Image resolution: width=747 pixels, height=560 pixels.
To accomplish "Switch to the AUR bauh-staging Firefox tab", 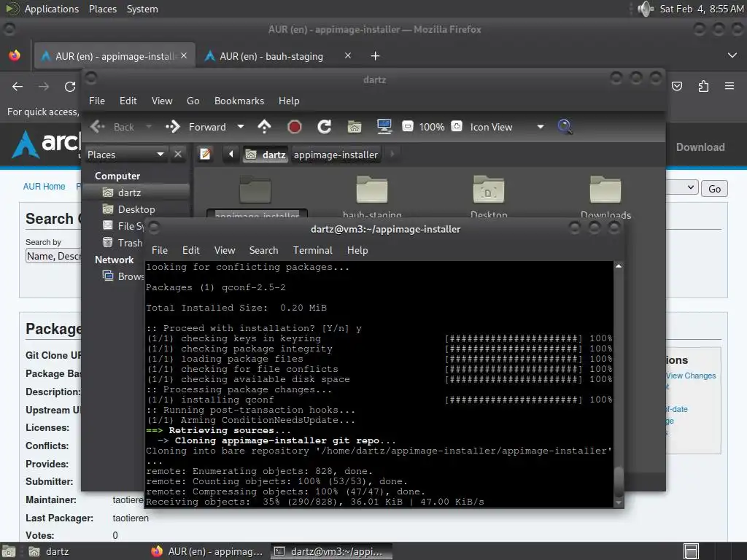I will pos(271,56).
